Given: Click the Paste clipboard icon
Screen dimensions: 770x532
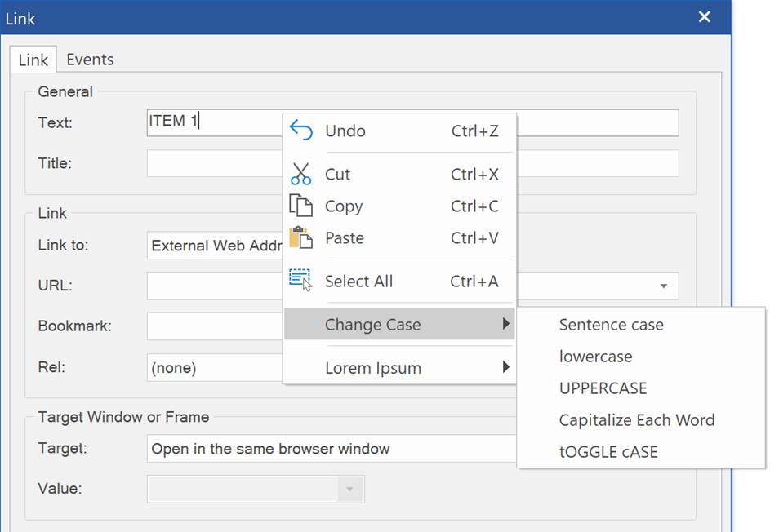Looking at the screenshot, I should click(301, 238).
